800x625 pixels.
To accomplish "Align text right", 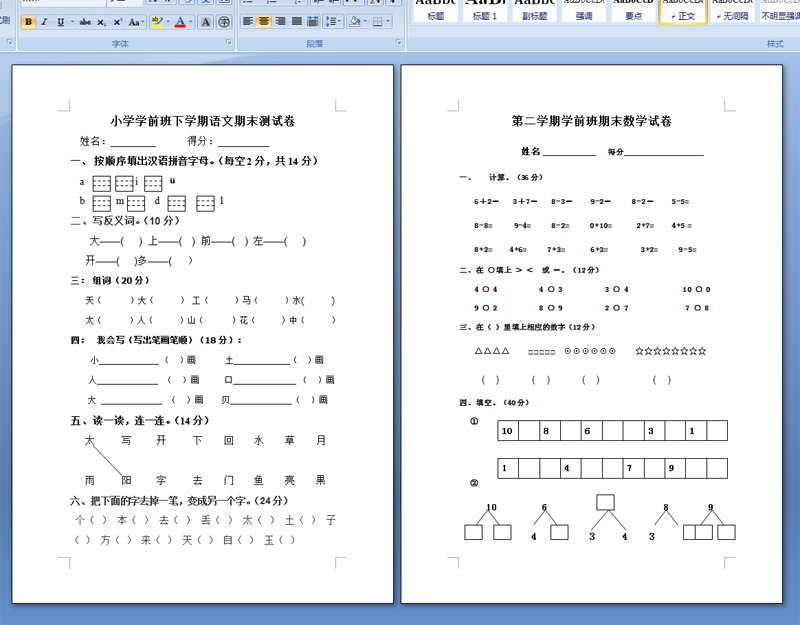I will coord(280,21).
